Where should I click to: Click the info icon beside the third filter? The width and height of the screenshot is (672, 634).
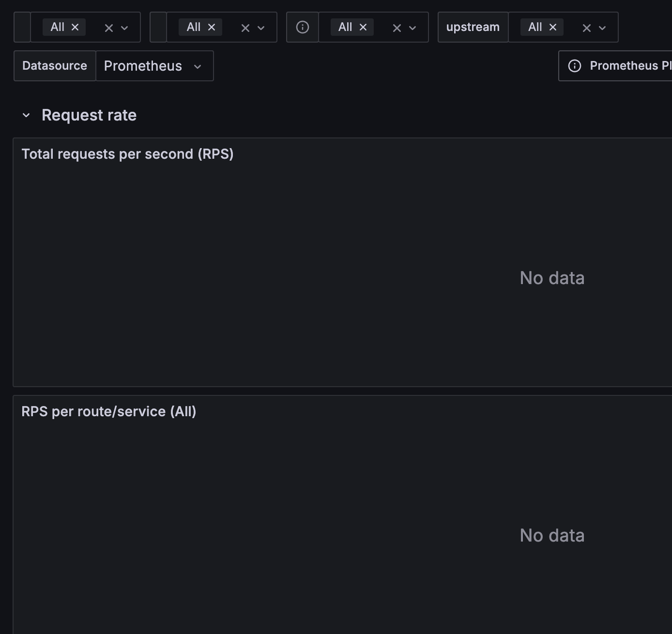click(x=303, y=27)
